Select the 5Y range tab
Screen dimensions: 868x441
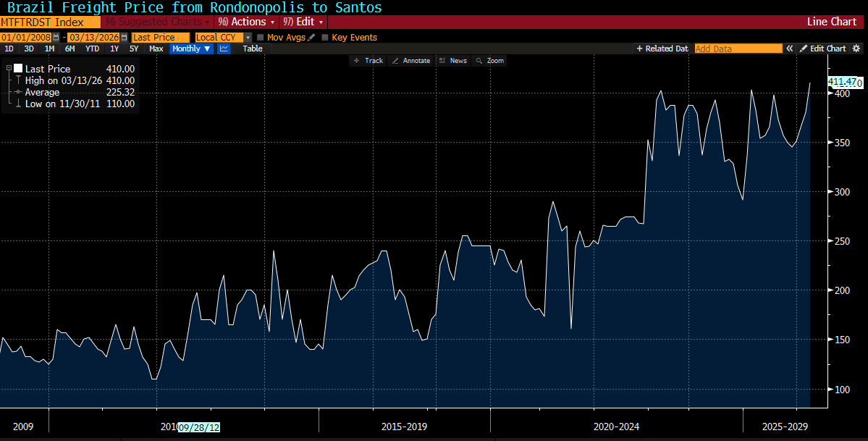coord(134,49)
